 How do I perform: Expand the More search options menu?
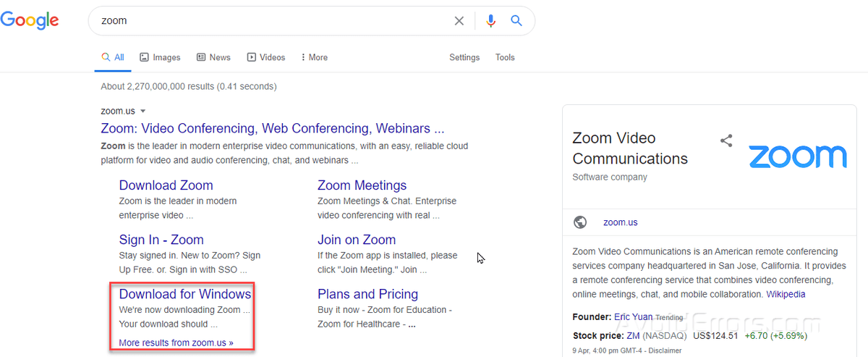(x=314, y=57)
